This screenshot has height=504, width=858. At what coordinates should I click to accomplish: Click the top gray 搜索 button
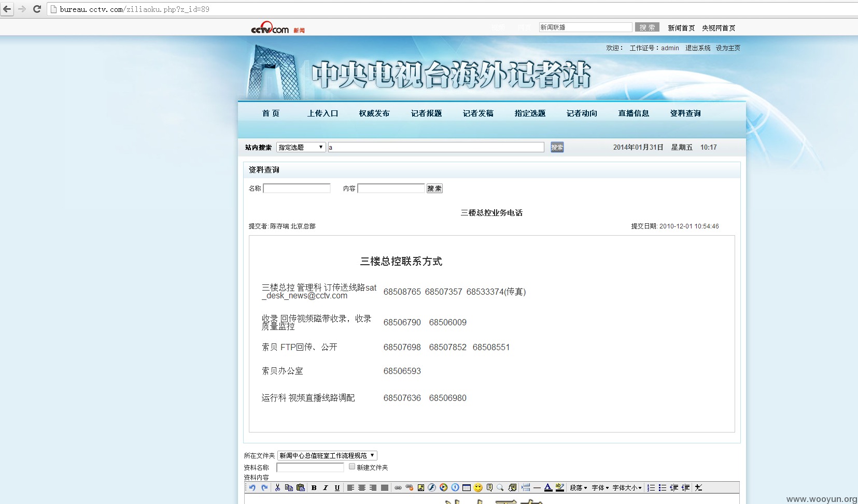click(647, 27)
